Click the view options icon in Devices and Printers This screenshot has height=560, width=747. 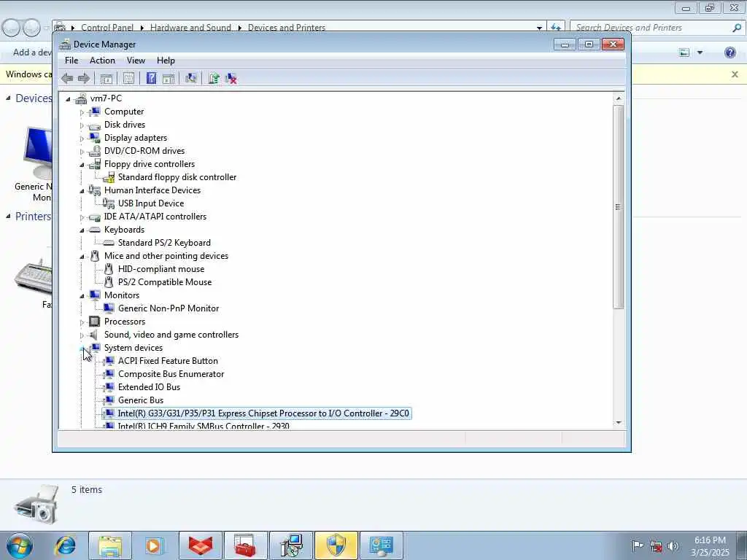684,52
